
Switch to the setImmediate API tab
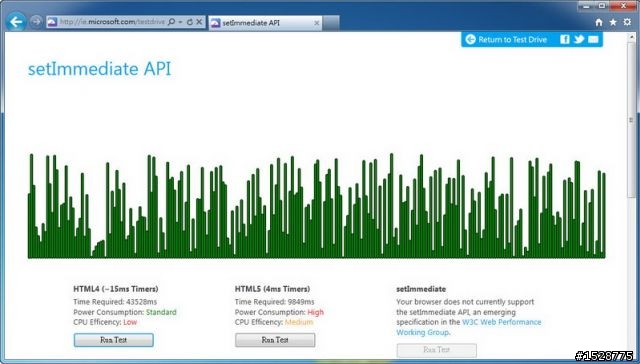pyautogui.click(x=265, y=23)
